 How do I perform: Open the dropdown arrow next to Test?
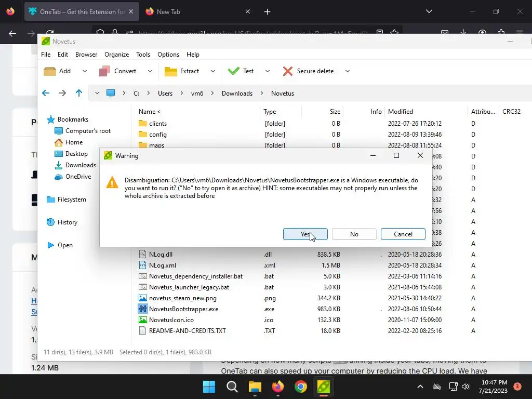(x=268, y=71)
